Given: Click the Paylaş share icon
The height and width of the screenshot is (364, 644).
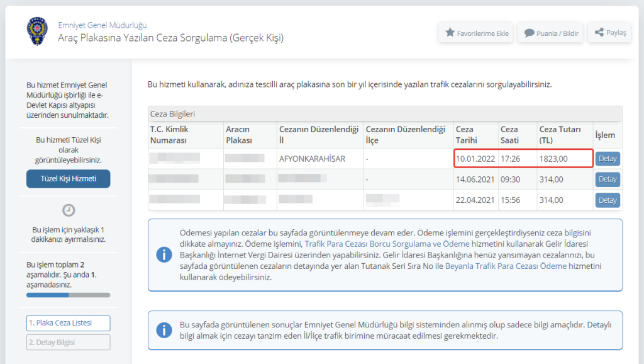Looking at the screenshot, I should (x=599, y=33).
